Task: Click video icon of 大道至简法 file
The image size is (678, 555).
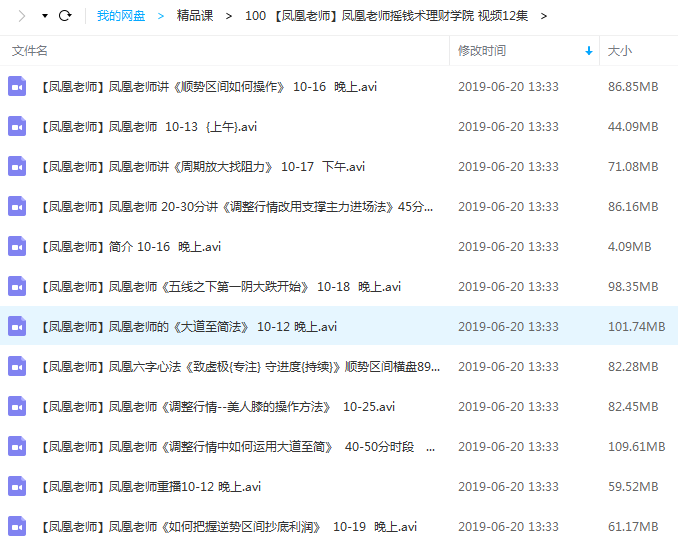Action: (x=17, y=327)
